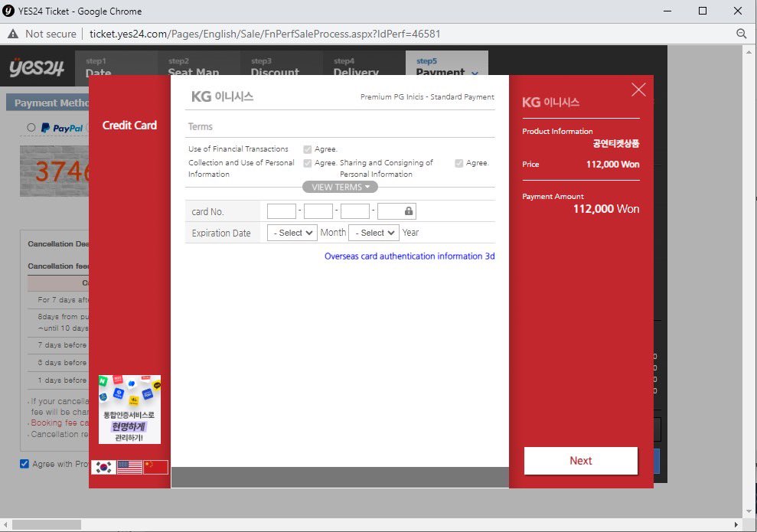Click the Payment Method heading
Viewport: 757px width, 532px height.
click(51, 103)
